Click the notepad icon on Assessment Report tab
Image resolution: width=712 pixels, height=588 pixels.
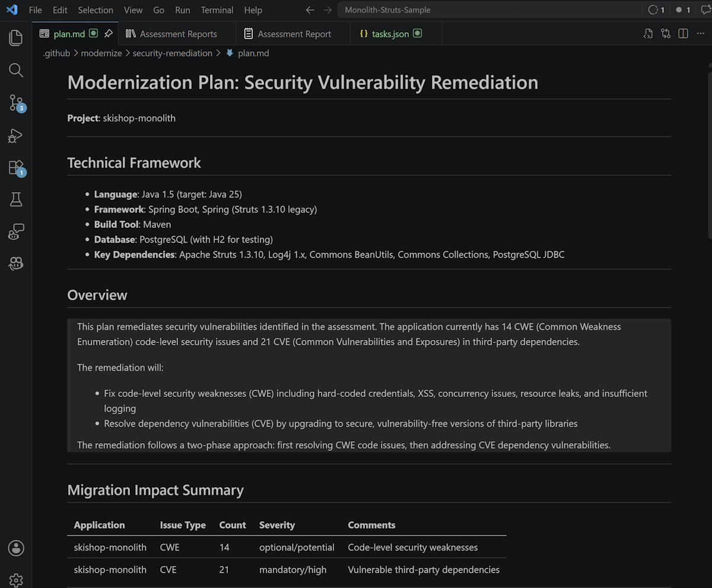coord(249,34)
